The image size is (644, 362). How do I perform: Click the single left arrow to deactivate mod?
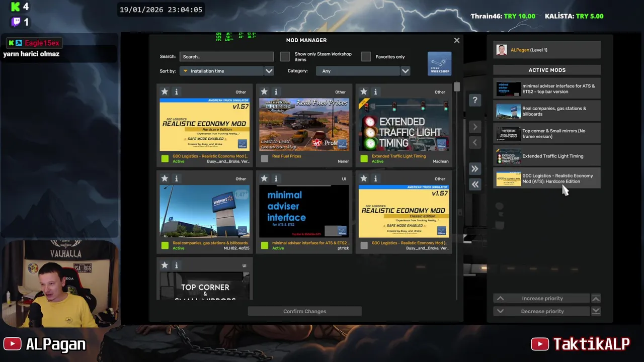(474, 143)
